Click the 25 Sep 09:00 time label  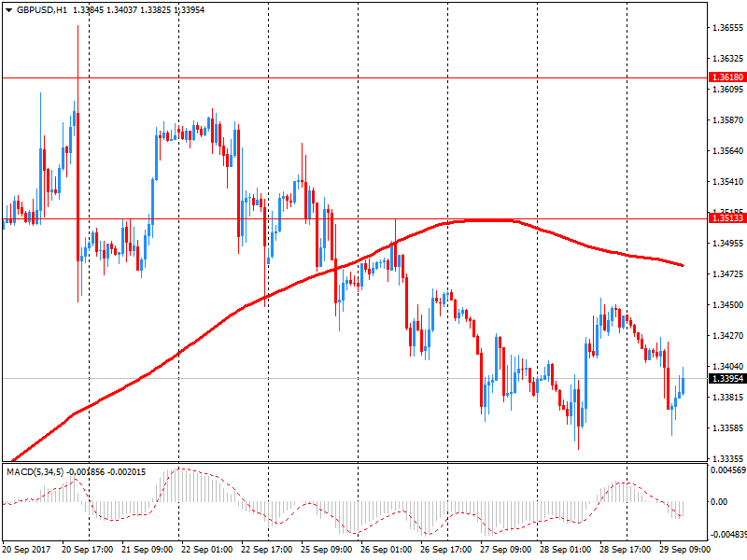[x=326, y=550]
